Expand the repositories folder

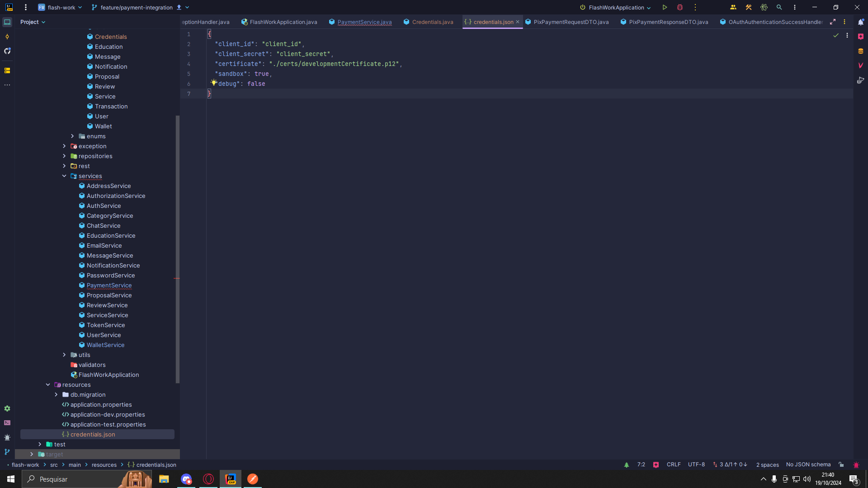pos(64,156)
